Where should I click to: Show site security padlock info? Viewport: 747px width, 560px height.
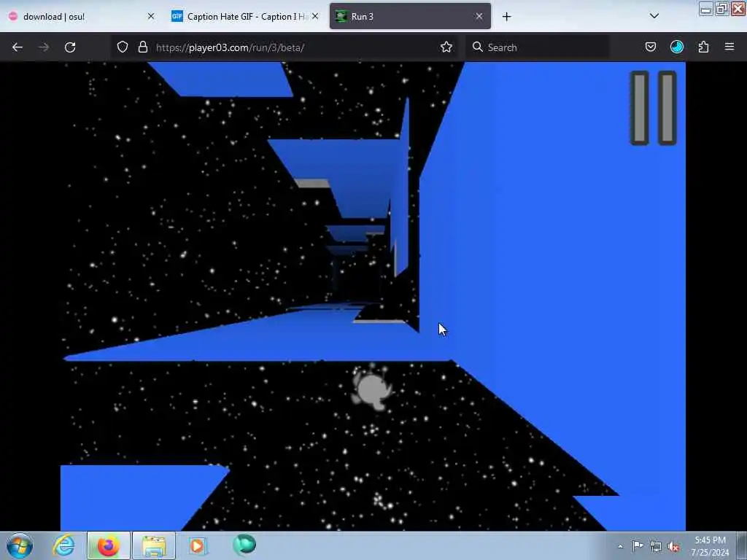point(142,47)
